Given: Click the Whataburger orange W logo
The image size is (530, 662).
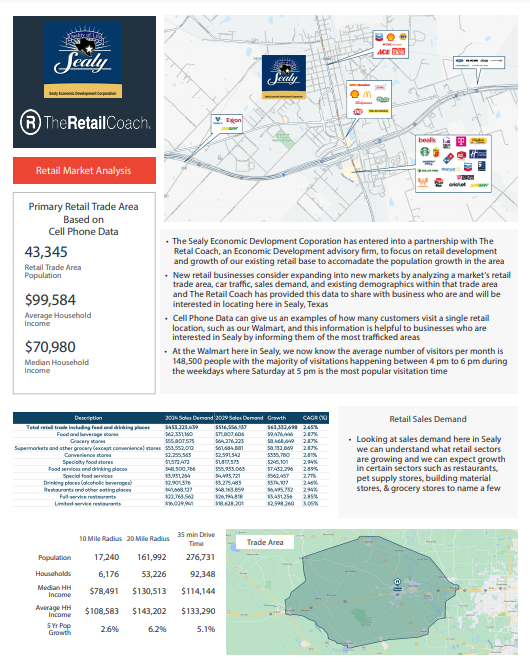Looking at the screenshot, I should [x=423, y=182].
